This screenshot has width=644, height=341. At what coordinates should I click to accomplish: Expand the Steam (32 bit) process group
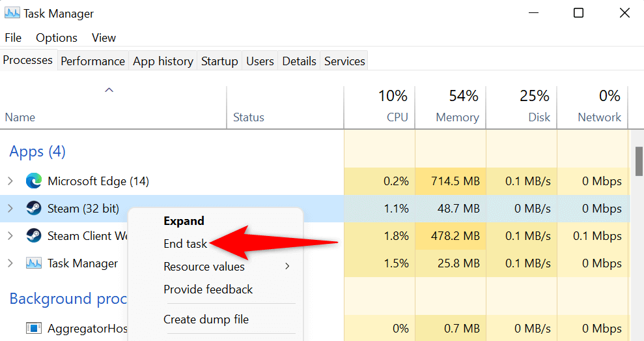[x=10, y=209]
